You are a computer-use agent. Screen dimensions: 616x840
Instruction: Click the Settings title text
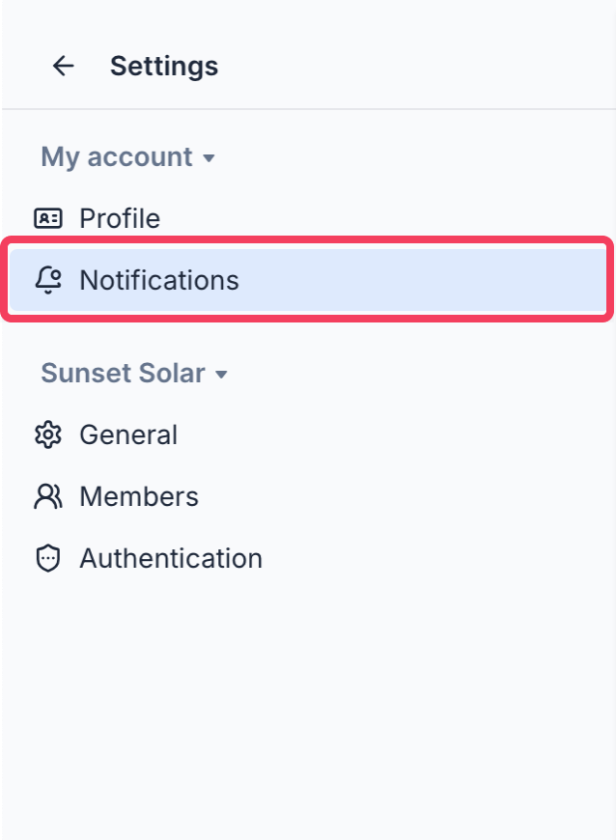pos(163,66)
